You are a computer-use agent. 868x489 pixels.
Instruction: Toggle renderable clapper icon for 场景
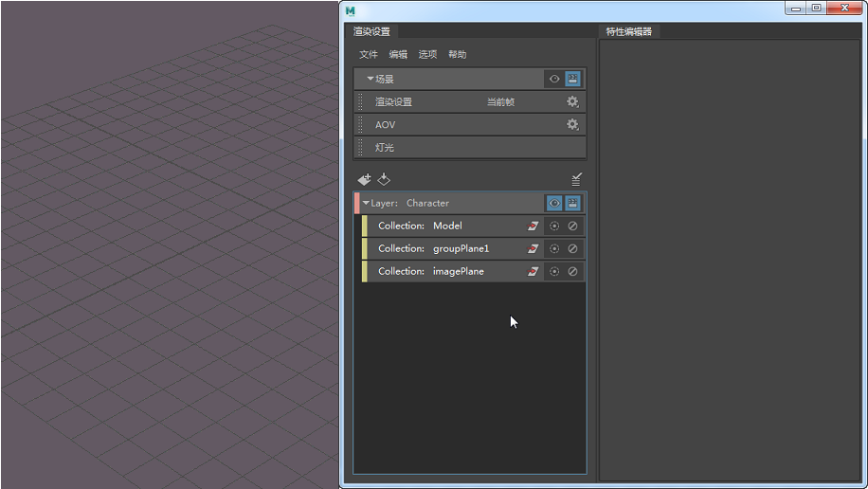point(573,80)
